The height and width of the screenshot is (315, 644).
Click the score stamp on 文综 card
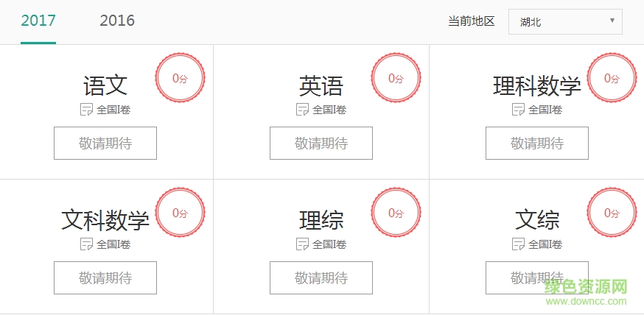(x=612, y=213)
